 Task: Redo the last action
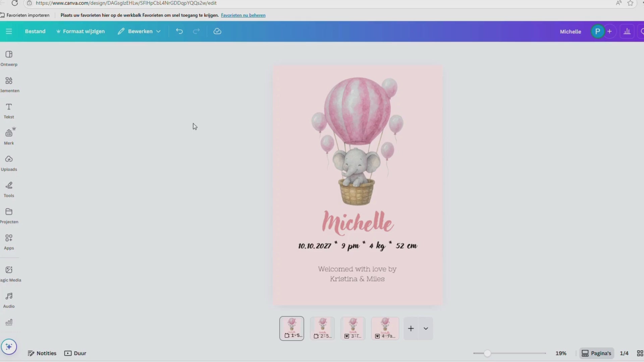[196, 31]
